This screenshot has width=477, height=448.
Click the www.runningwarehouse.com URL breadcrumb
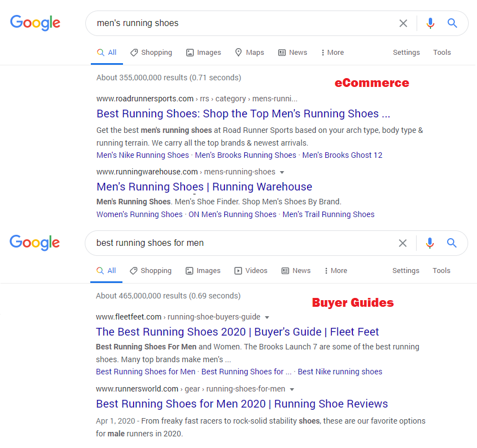tap(186, 172)
